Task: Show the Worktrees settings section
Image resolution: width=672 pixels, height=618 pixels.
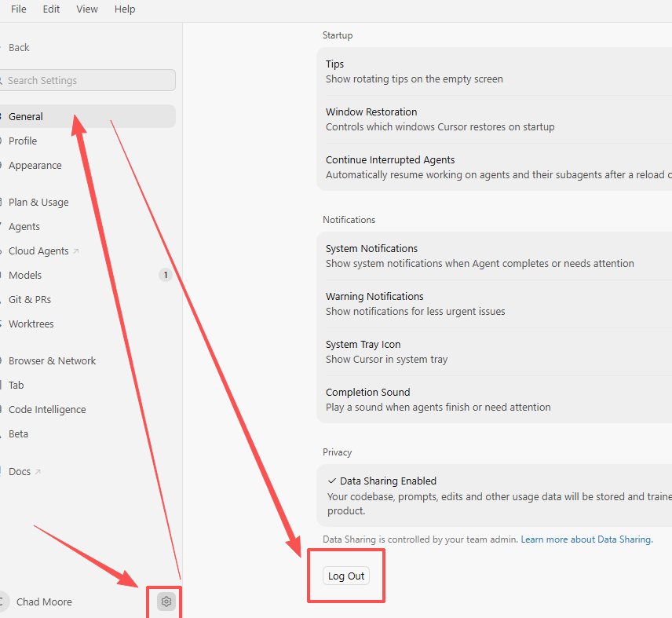Action: (31, 324)
